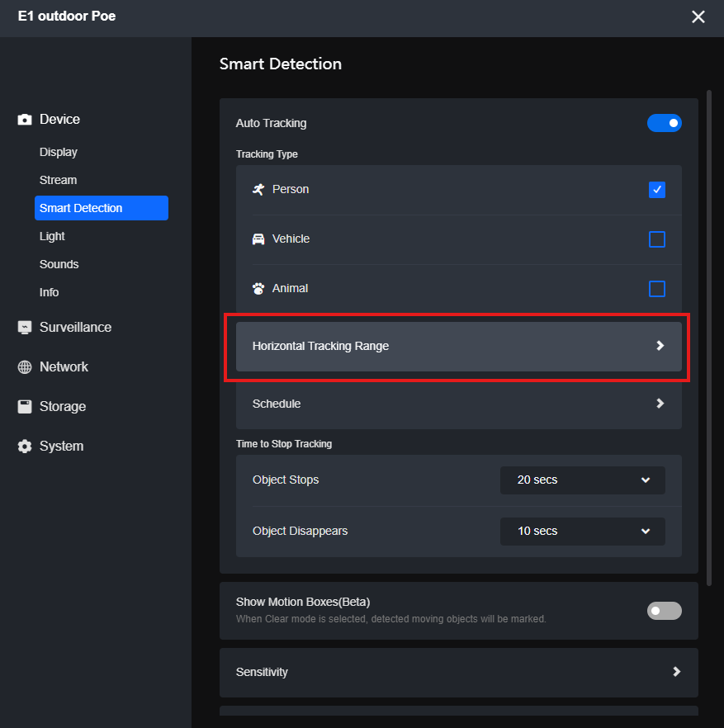724x728 pixels.
Task: Click the E1 outdoor Poe window title
Action: coord(67,17)
